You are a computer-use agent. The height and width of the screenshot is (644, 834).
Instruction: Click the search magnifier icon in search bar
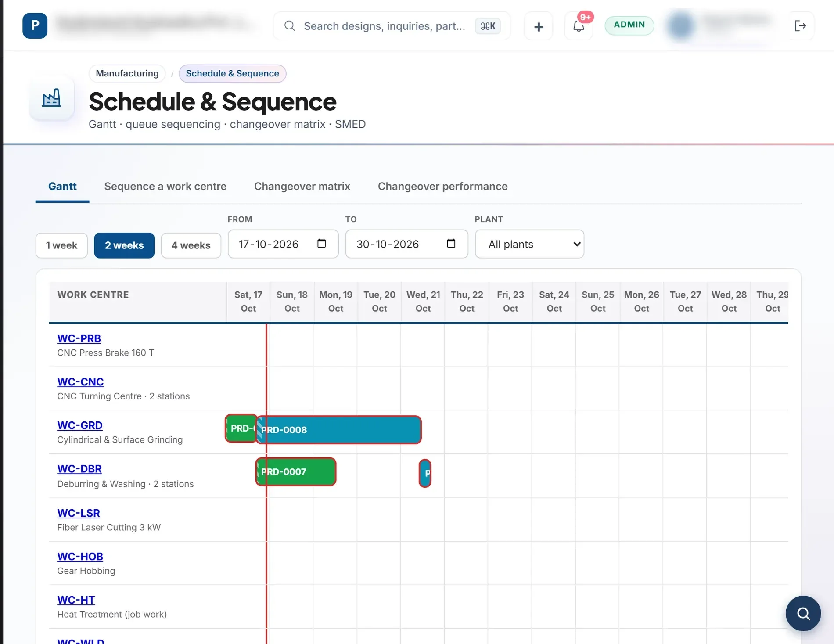tap(290, 26)
